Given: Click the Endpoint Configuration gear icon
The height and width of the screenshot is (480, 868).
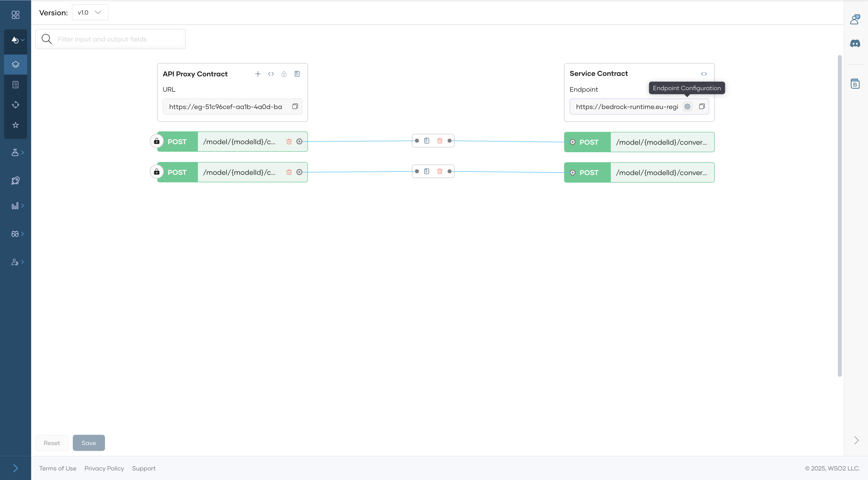Looking at the screenshot, I should tap(687, 106).
